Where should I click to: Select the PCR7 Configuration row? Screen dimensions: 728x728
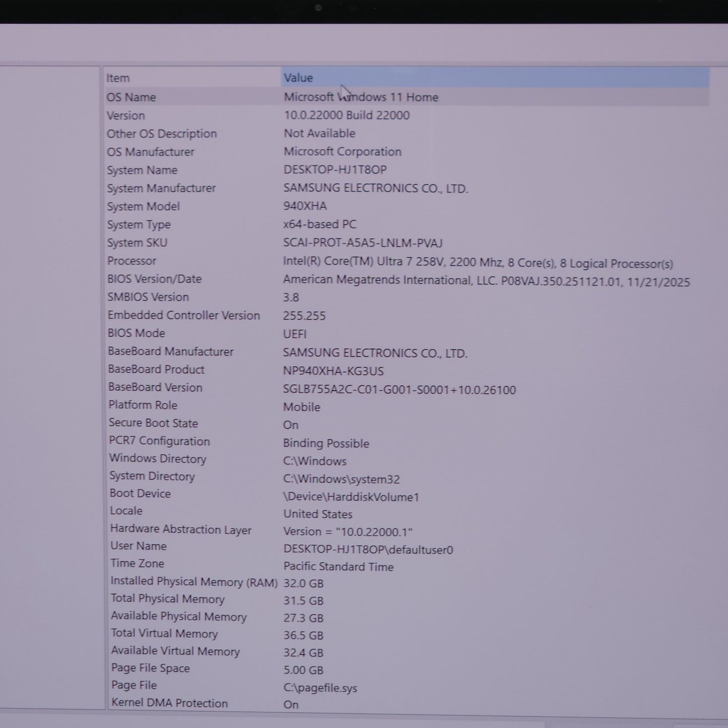point(159,441)
